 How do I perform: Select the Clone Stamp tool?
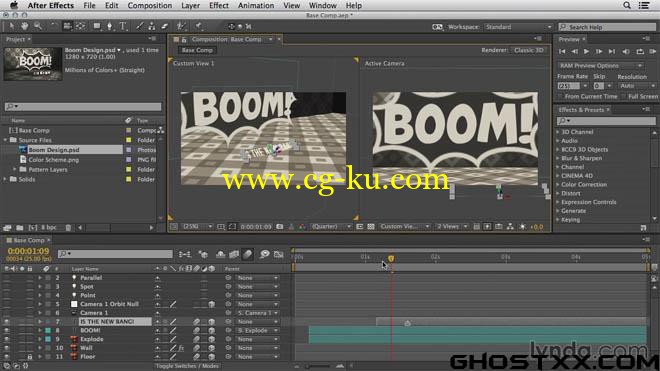[152, 27]
